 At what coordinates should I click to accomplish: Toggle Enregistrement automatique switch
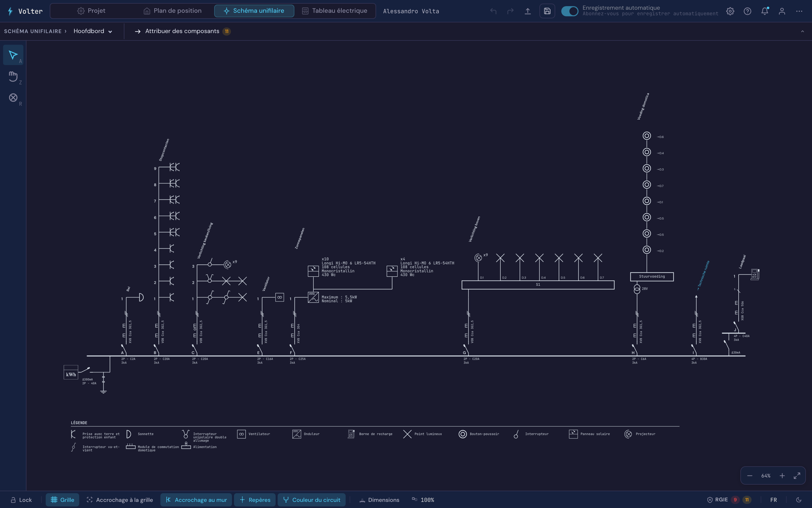coord(570,11)
